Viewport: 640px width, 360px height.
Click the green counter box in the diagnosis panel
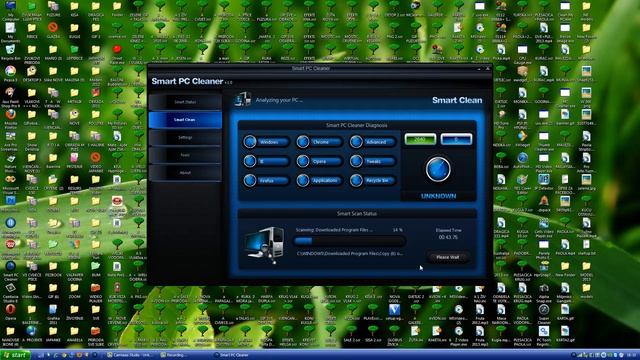[x=420, y=139]
